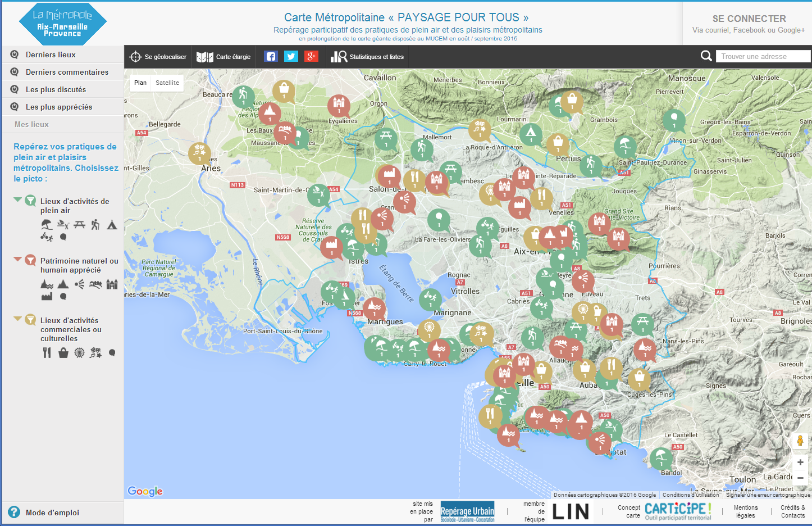812x526 pixels.
Task: Switch the map to Satellite view
Action: point(167,83)
